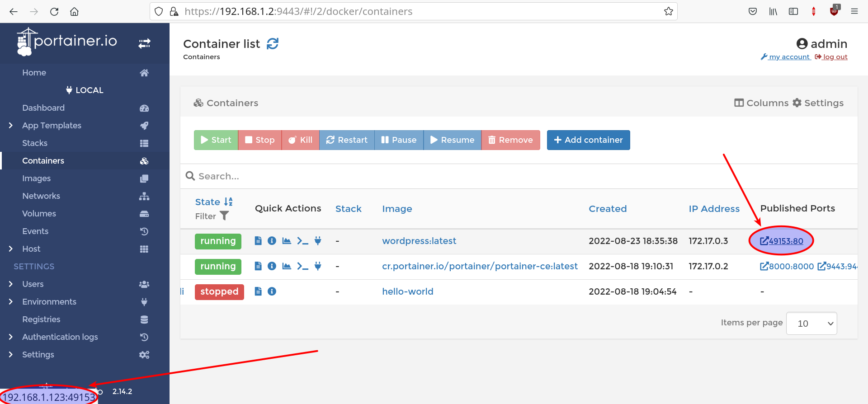Image resolution: width=868 pixels, height=404 pixels.
Task: Open State filter funnel icon
Action: [224, 216]
